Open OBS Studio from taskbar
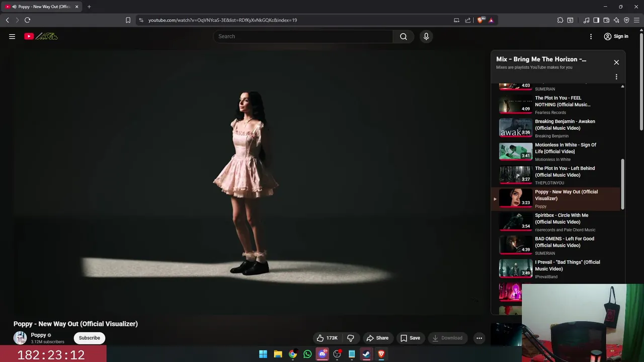 (x=337, y=354)
